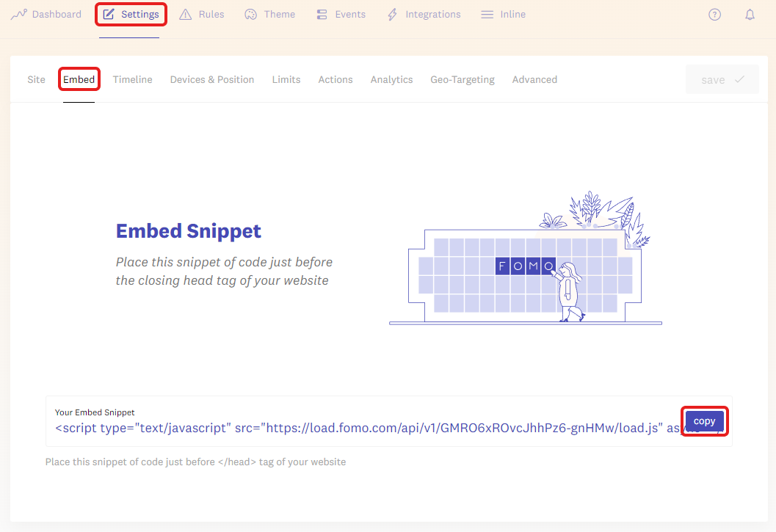Open the Inline section
This screenshot has width=776, height=532.
coord(504,15)
